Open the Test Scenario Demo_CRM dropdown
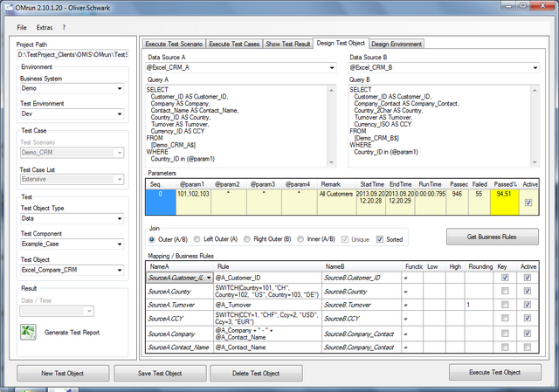 pos(120,153)
